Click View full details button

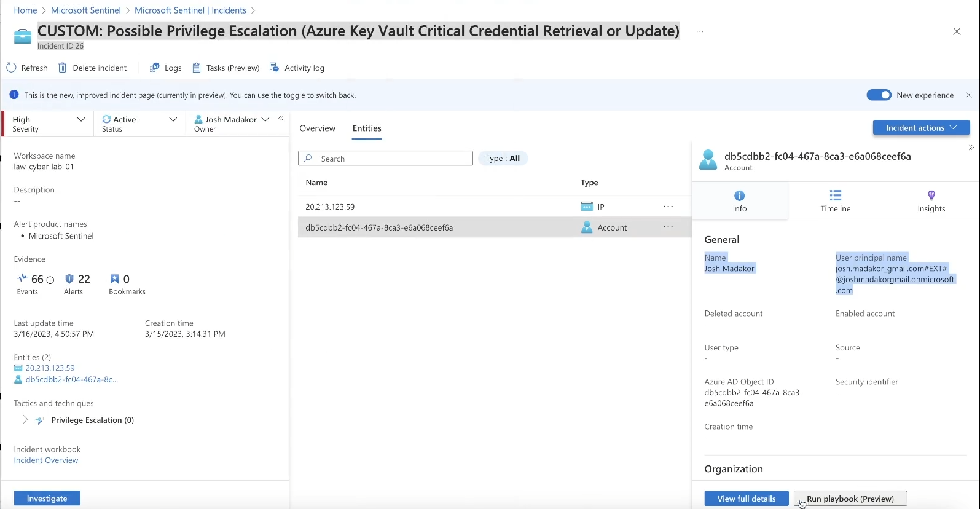coord(747,499)
